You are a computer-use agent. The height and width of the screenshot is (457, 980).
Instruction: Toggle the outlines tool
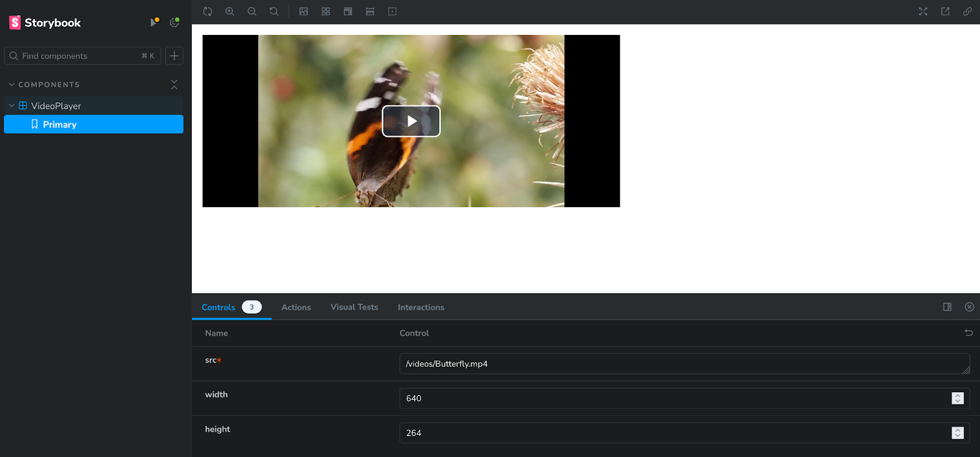pos(393,12)
